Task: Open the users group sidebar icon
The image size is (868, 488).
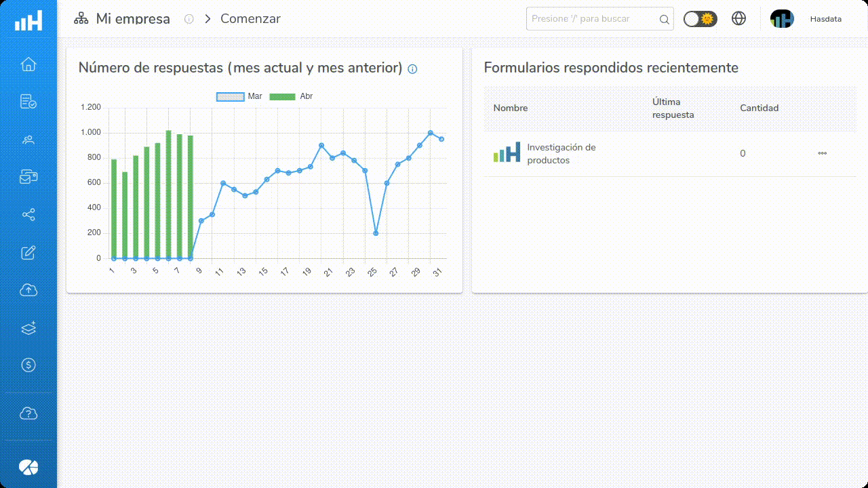Action: (x=28, y=140)
